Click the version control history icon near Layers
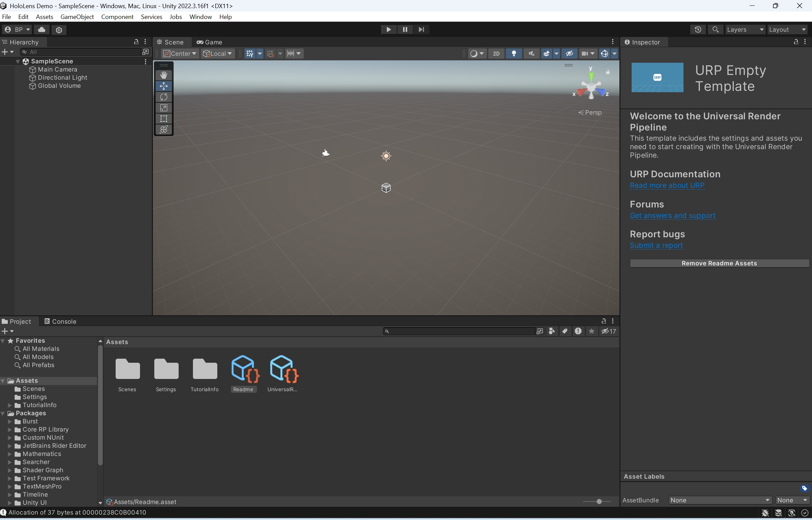The width and height of the screenshot is (812, 520). (698, 29)
